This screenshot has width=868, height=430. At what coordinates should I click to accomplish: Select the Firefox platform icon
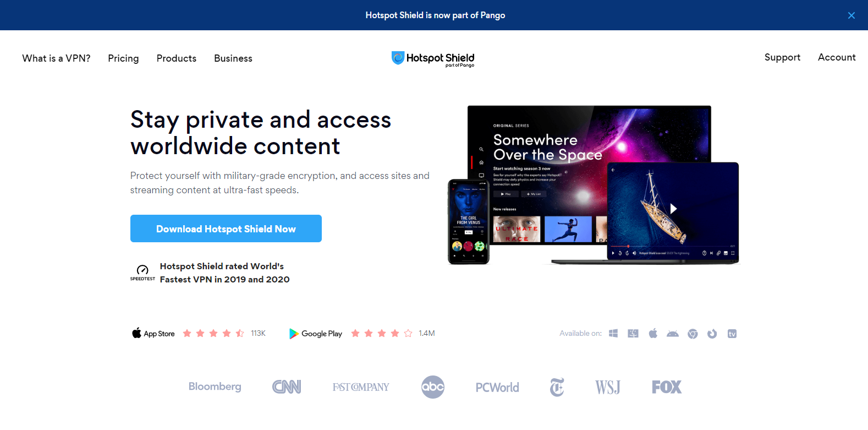pos(712,334)
